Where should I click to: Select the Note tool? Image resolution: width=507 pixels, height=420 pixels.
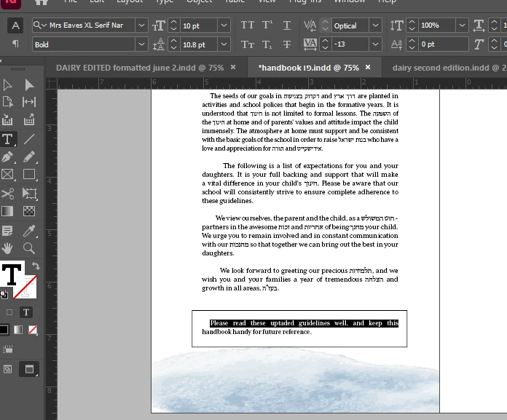7,231
